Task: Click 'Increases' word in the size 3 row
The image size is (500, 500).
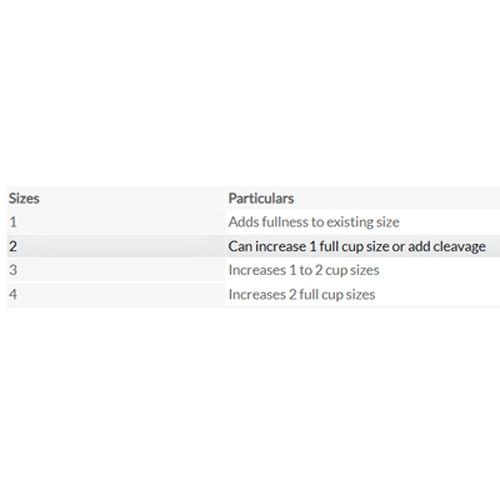Action: tap(257, 270)
